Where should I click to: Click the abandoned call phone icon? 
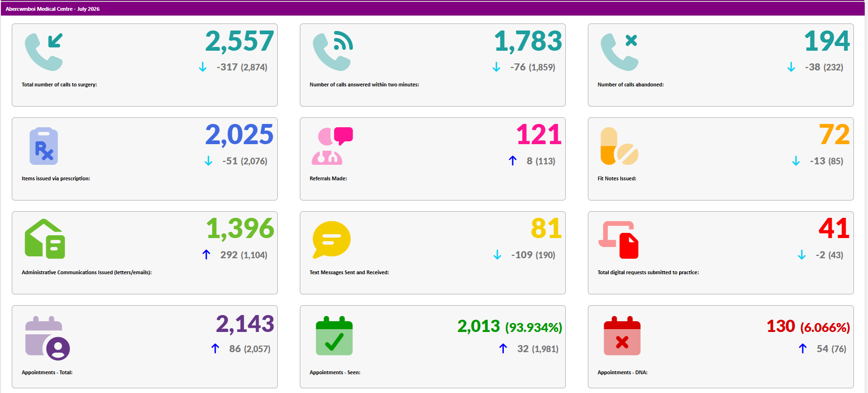tap(619, 52)
